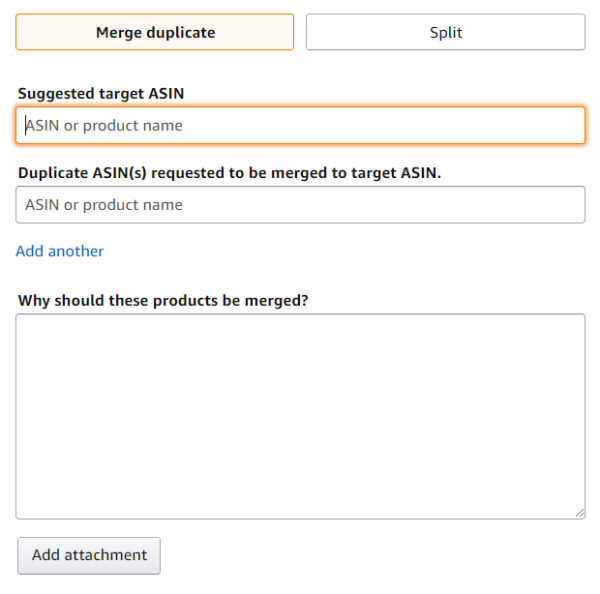This screenshot has width=600, height=594.
Task: Place cursor in the target ASIN search box
Action: click(x=300, y=126)
